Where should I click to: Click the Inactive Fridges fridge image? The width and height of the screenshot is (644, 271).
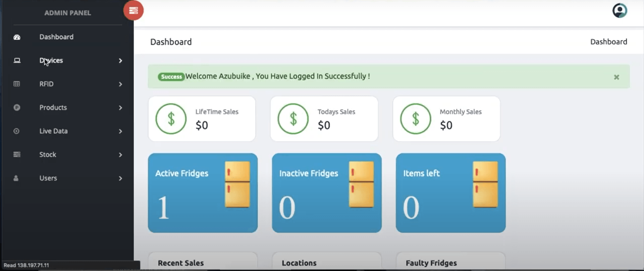pos(361,184)
